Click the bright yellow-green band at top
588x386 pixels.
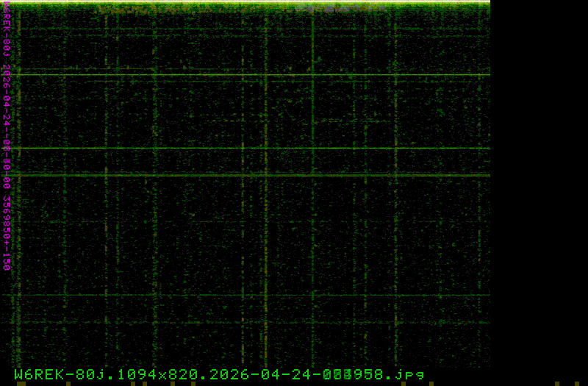coord(245,4)
